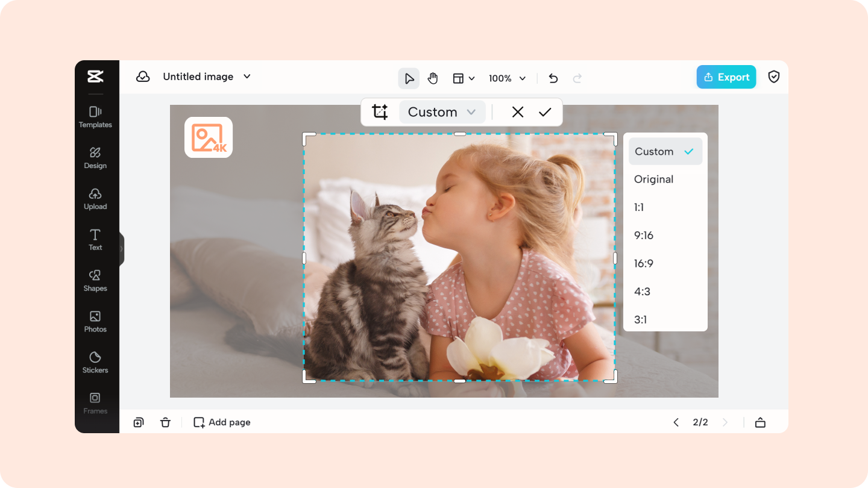Confirm the crop with checkmark
The image size is (868, 488).
(546, 112)
